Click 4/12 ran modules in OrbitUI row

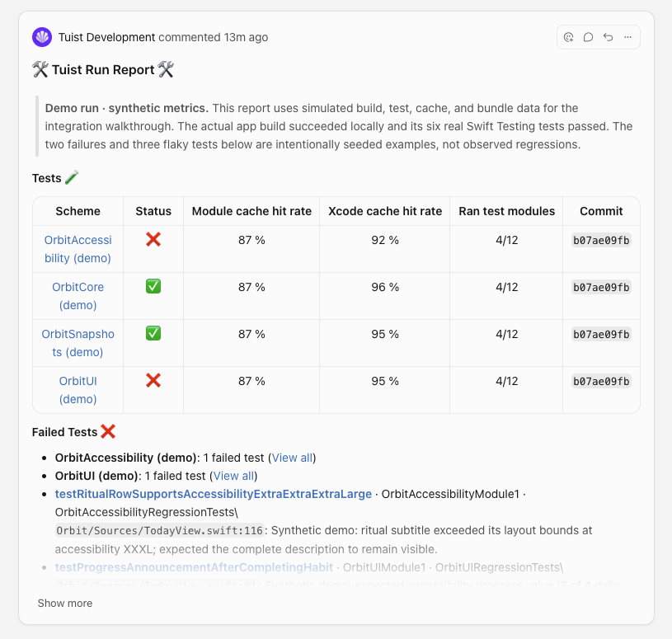pyautogui.click(x=506, y=381)
